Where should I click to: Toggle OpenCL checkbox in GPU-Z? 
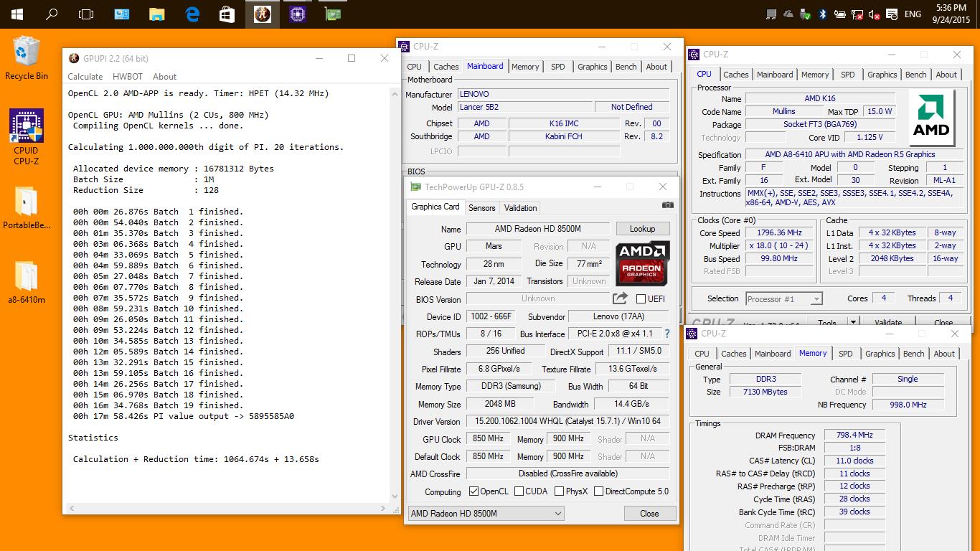(x=473, y=491)
